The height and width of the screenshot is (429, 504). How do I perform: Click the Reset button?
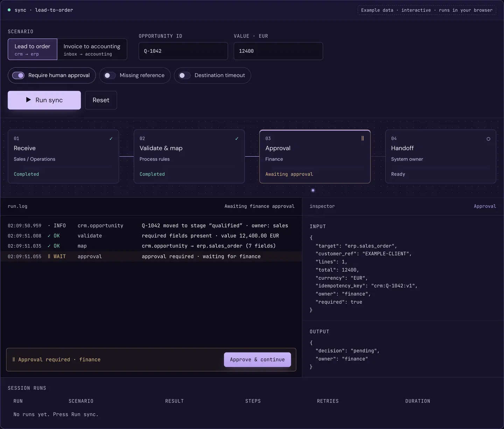[x=101, y=100]
